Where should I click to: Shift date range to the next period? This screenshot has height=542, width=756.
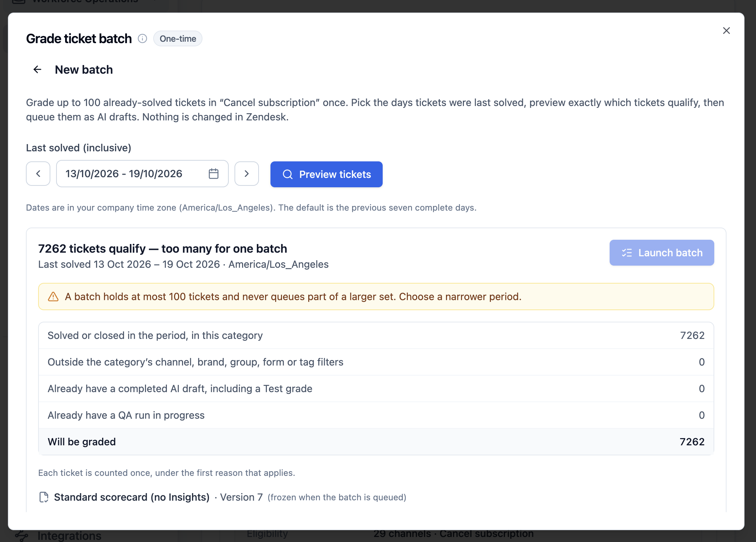click(247, 174)
